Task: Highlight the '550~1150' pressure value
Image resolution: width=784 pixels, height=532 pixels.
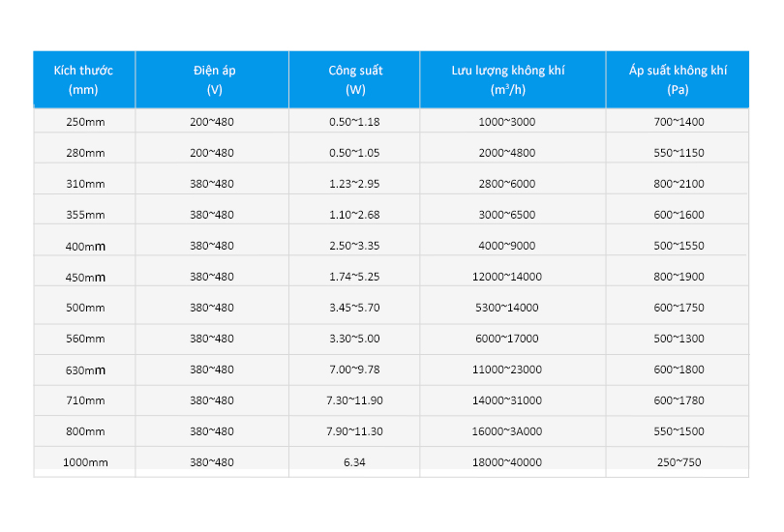Action: 679,153
